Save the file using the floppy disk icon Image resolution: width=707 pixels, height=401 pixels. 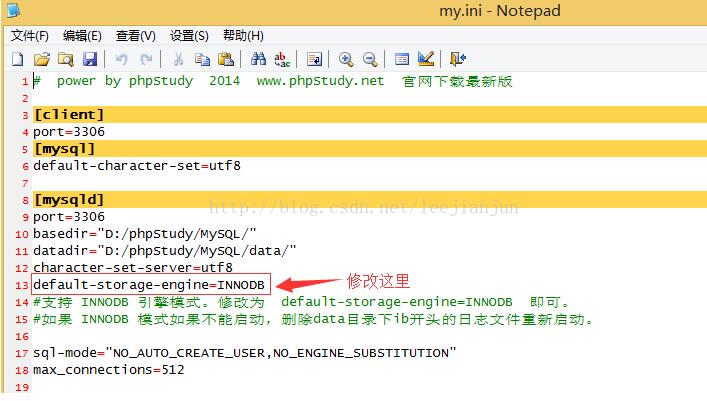click(89, 59)
